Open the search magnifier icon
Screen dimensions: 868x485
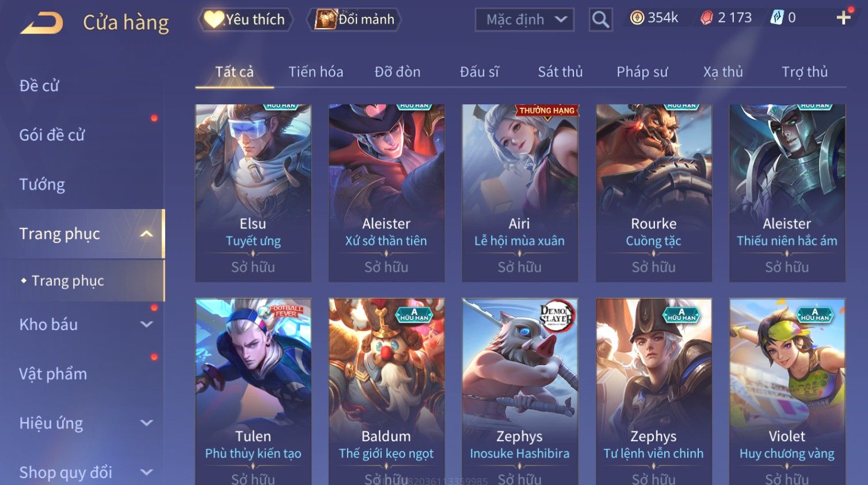(x=600, y=20)
